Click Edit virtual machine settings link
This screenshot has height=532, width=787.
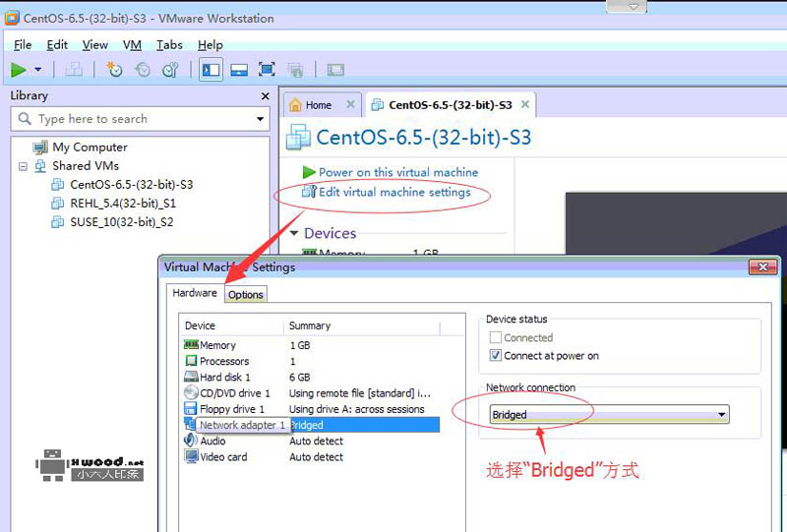click(393, 193)
